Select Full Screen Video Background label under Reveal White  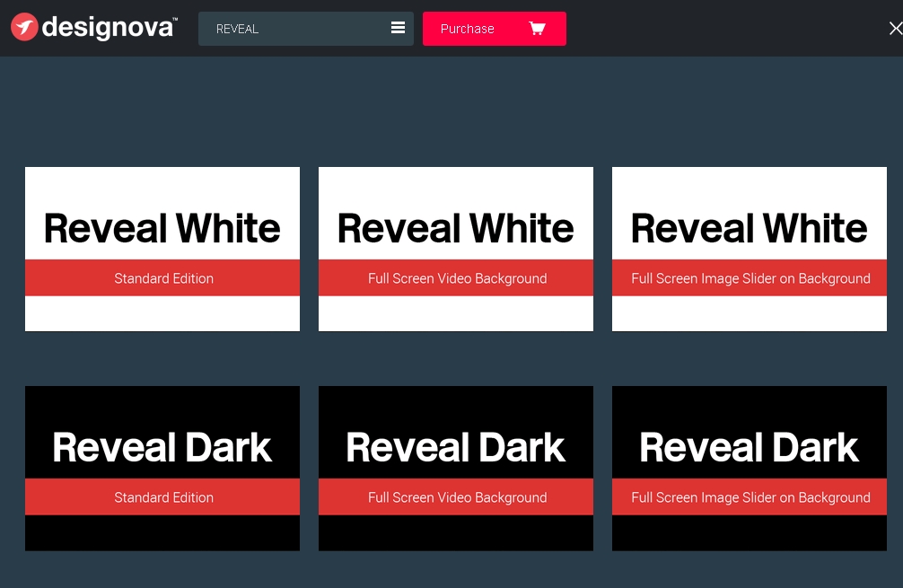tap(457, 278)
